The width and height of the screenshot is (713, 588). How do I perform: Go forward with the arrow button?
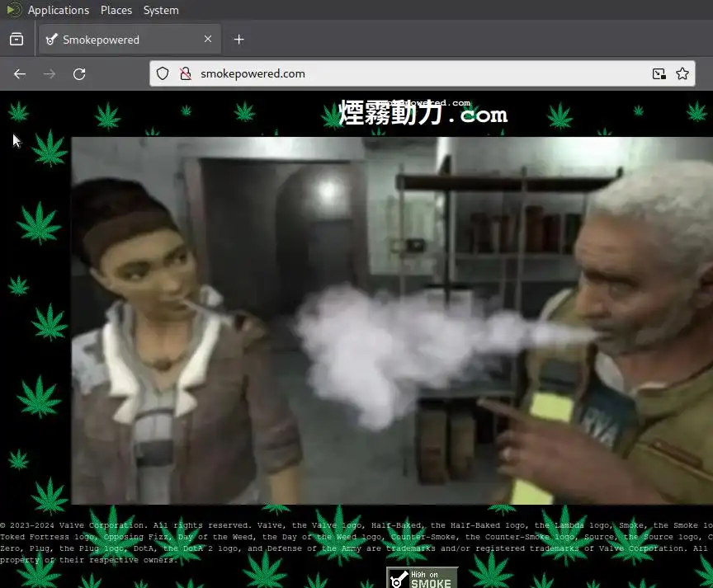(x=50, y=73)
